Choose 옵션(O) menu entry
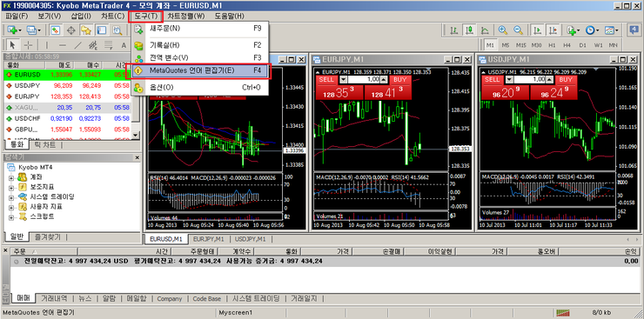The height and width of the screenshot is (319, 644). pos(200,87)
